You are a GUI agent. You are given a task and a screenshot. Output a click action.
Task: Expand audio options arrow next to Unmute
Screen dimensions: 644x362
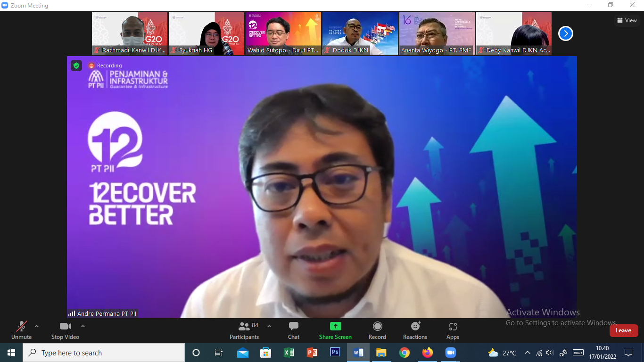click(37, 326)
